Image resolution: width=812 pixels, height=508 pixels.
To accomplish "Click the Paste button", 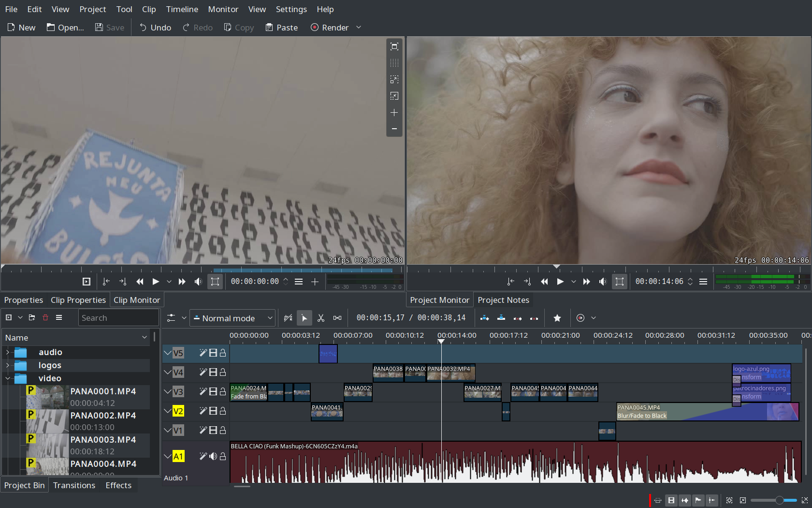I will coord(281,28).
